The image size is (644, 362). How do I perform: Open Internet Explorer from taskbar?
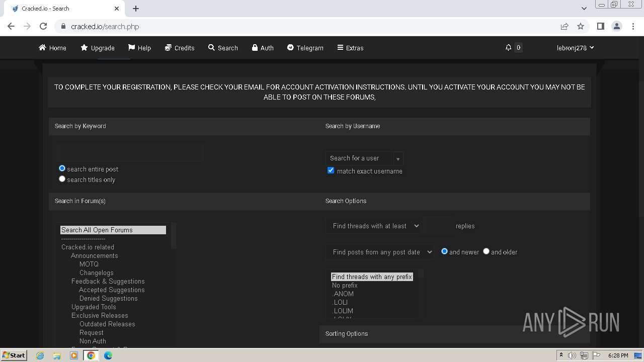(x=40, y=355)
